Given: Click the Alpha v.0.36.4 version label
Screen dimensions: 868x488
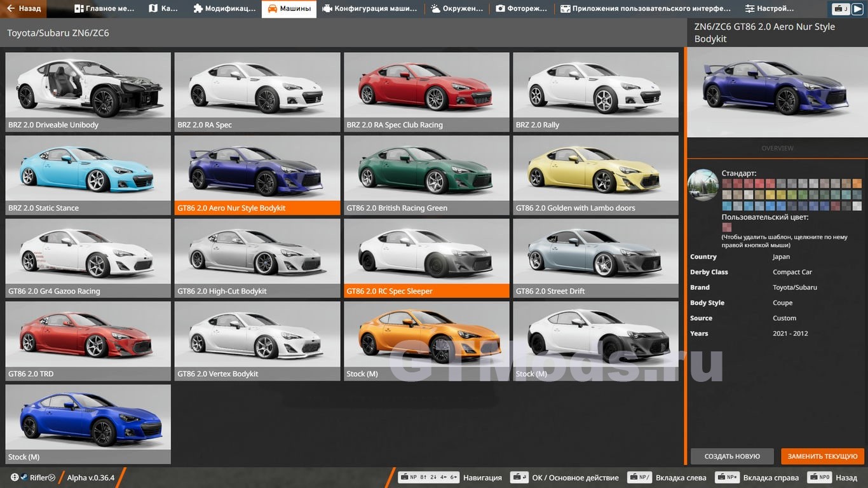Looking at the screenshot, I should [91, 478].
